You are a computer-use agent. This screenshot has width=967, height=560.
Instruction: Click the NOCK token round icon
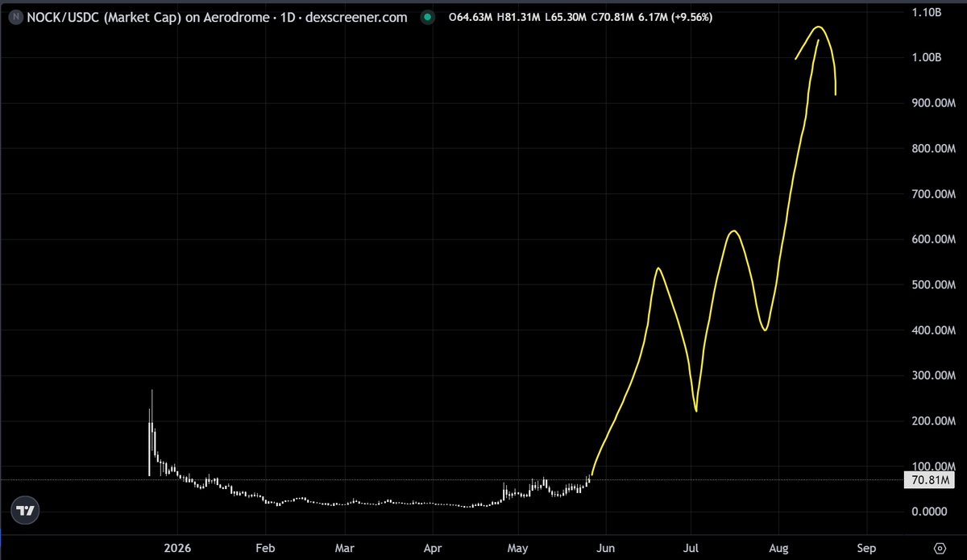coord(15,17)
